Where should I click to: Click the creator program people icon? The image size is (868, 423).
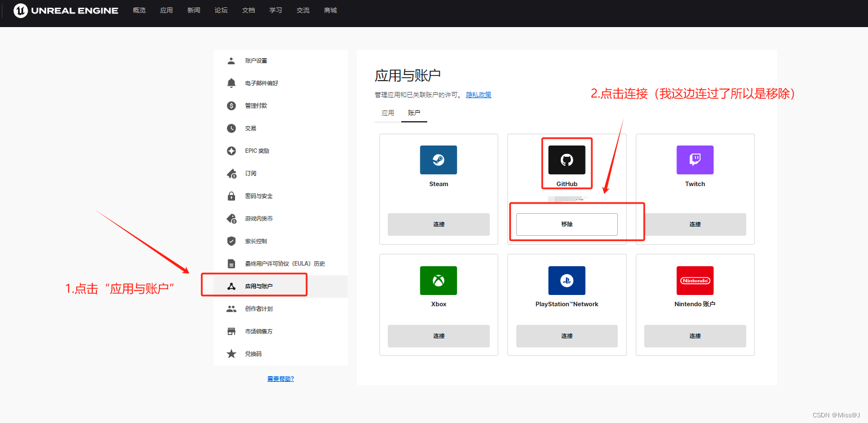point(231,309)
